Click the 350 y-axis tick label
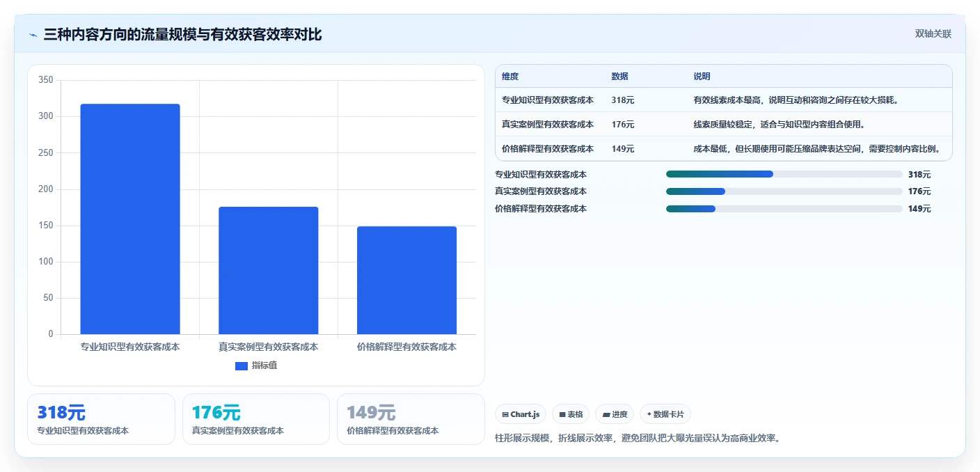The height and width of the screenshot is (472, 980). 46,80
